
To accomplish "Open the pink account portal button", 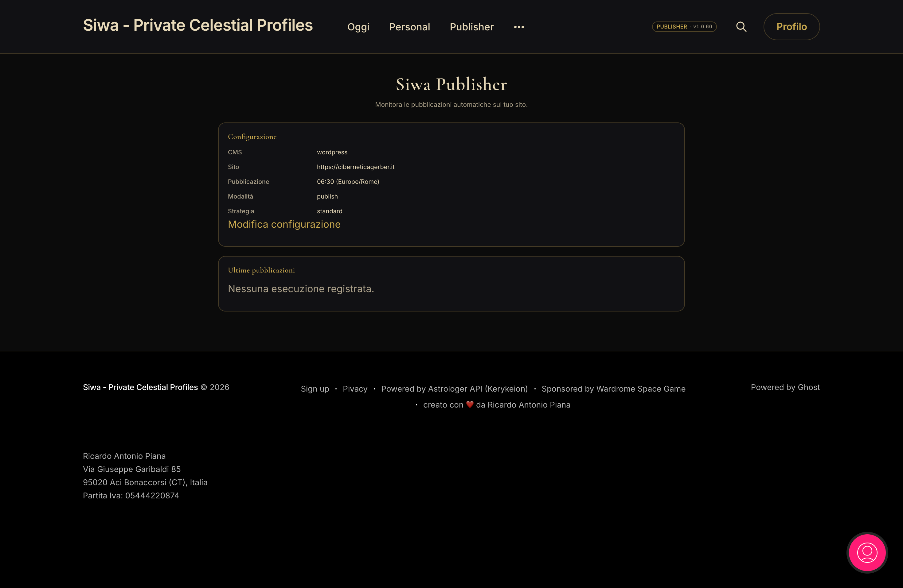I will [x=867, y=552].
